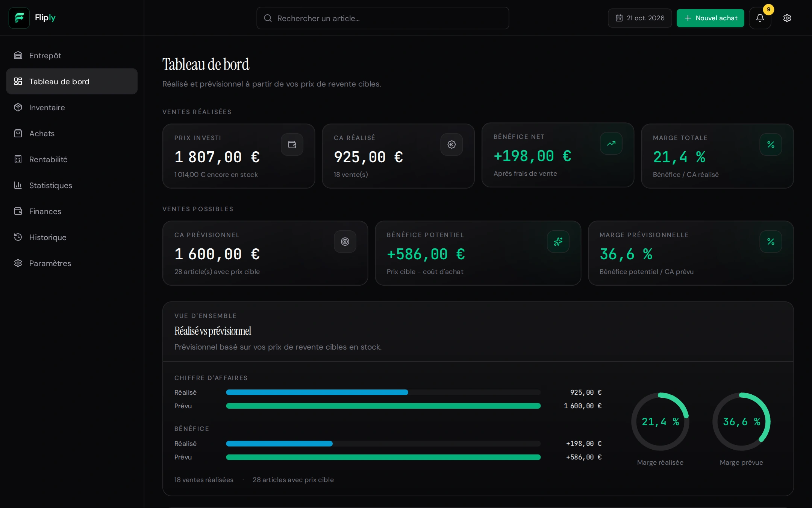Click the Historique clock icon in sidebar
812x508 pixels.
click(x=18, y=237)
